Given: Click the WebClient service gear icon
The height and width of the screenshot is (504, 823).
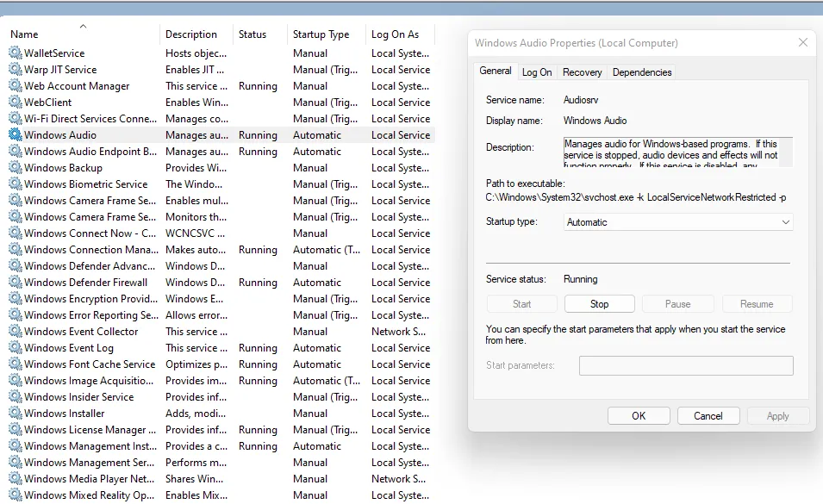Looking at the screenshot, I should pyautogui.click(x=16, y=103).
